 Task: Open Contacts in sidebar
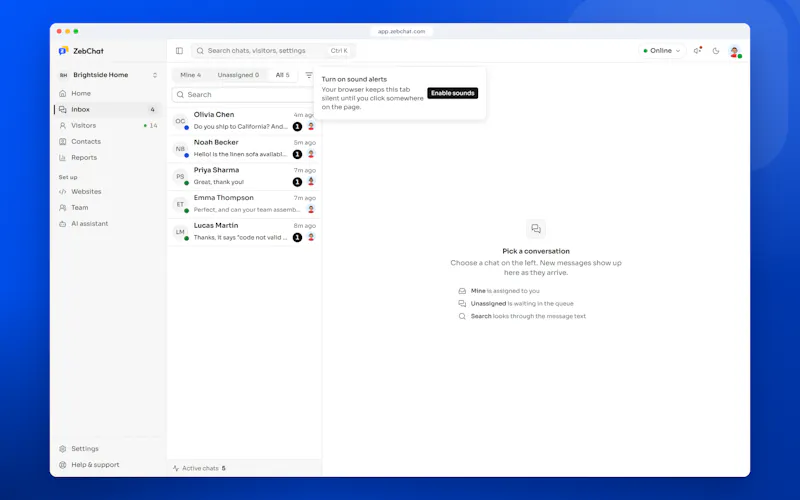tap(108, 141)
